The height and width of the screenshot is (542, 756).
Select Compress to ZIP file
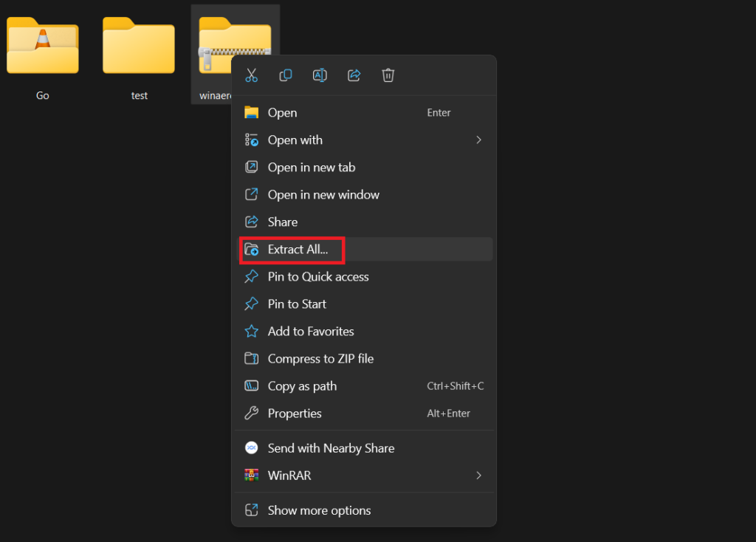[320, 359]
